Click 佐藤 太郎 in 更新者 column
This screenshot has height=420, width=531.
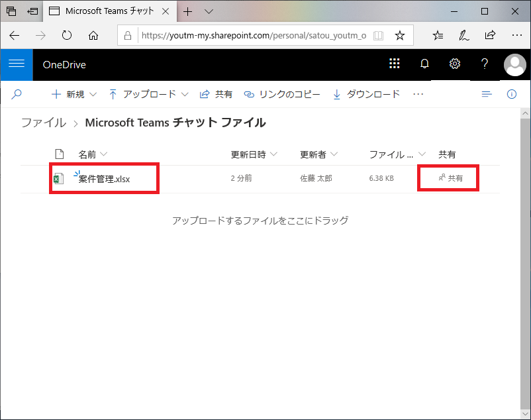pos(316,178)
